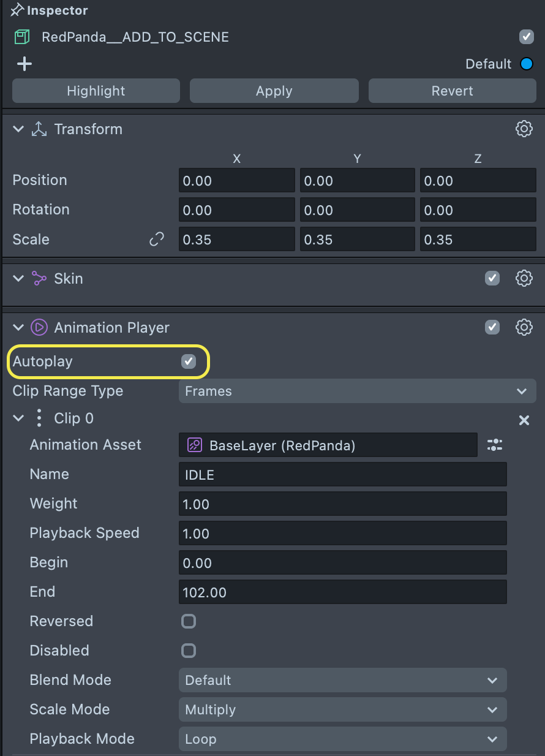Open the Skin component settings gear
545x756 pixels.
(524, 278)
